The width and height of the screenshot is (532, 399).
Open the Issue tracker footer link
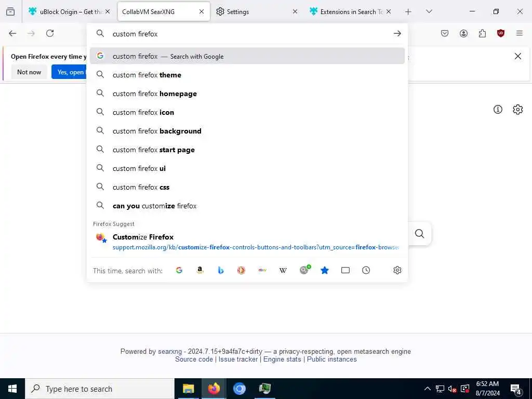coord(238,360)
